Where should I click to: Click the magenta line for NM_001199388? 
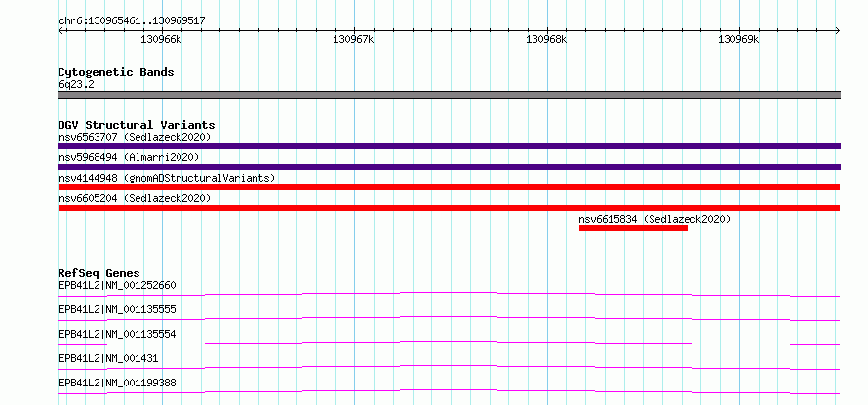[449, 391]
